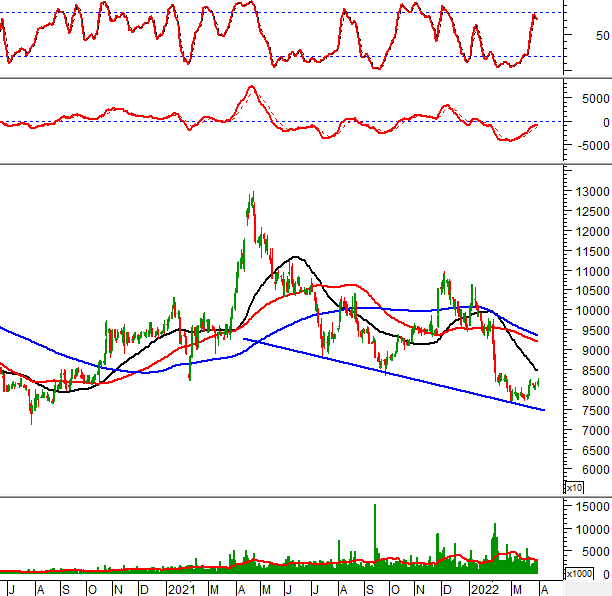Click the 6000 price axis label
Viewport: 612px width, 596px height.
pos(596,470)
